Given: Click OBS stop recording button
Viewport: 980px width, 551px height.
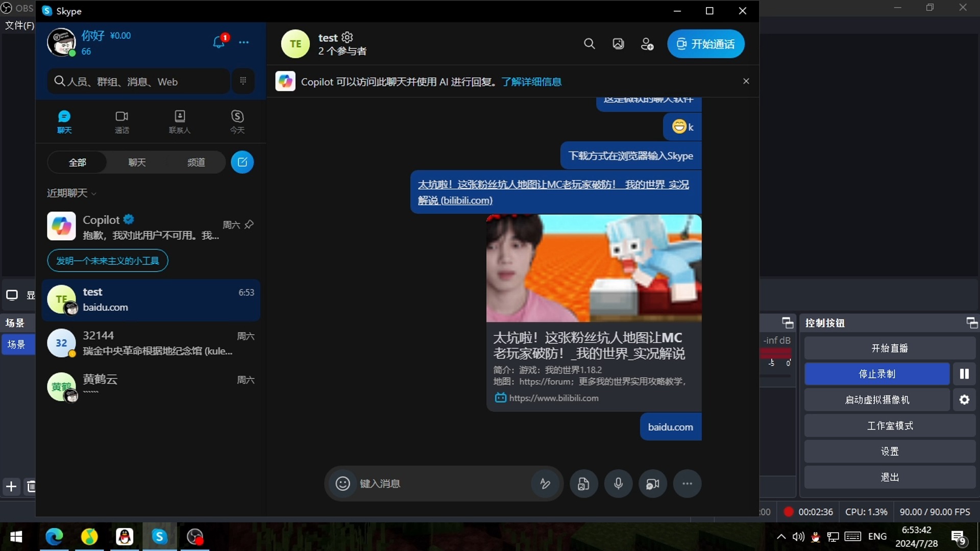Looking at the screenshot, I should 877,374.
